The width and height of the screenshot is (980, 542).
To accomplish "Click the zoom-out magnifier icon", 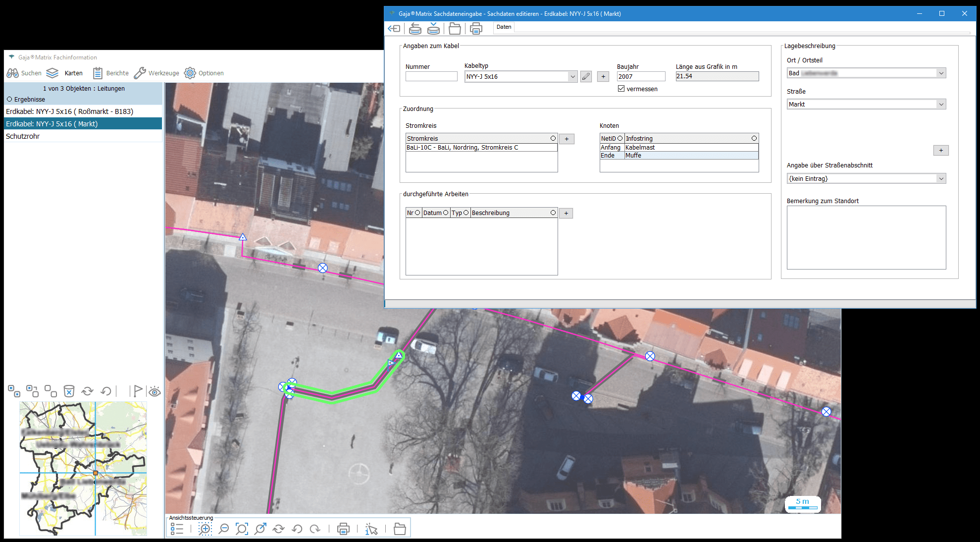I will point(224,529).
